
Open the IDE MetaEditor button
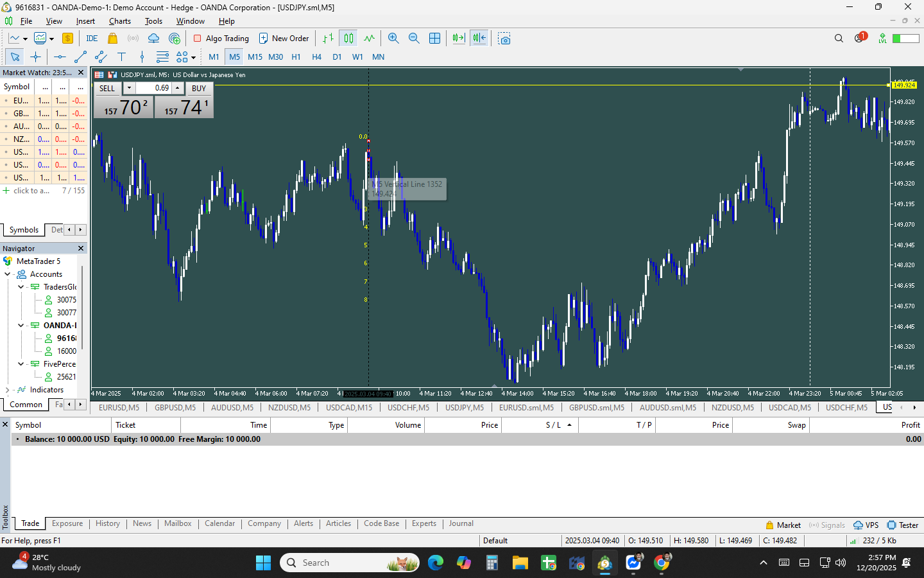(92, 39)
